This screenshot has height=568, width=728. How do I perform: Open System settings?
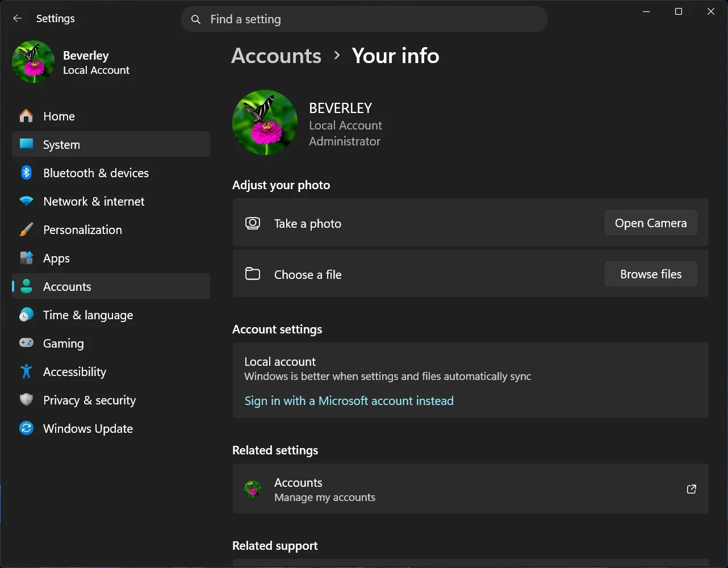click(111, 144)
